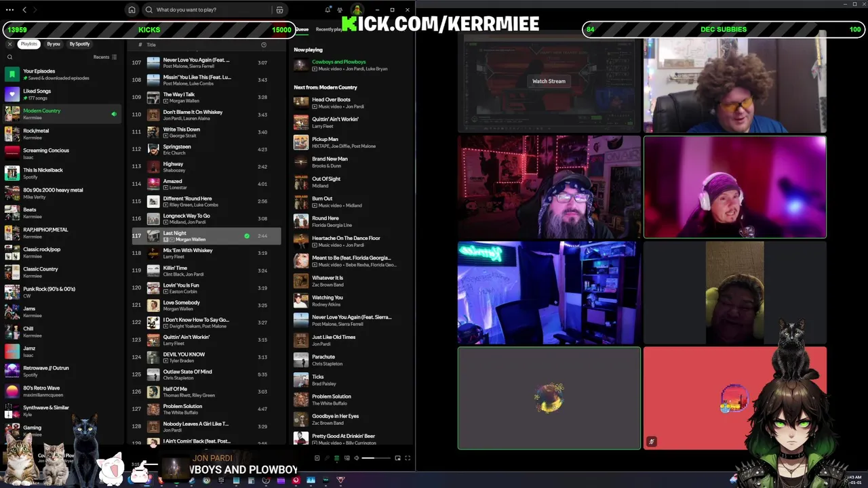
Task: Toggle the Lyrics microphone icon
Action: 326,458
